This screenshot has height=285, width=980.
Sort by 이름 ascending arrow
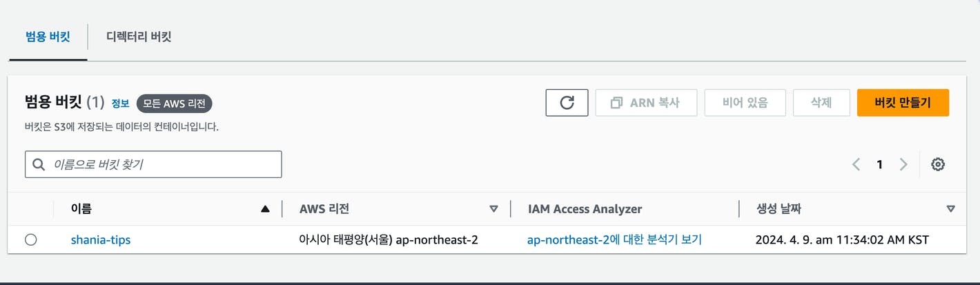266,208
